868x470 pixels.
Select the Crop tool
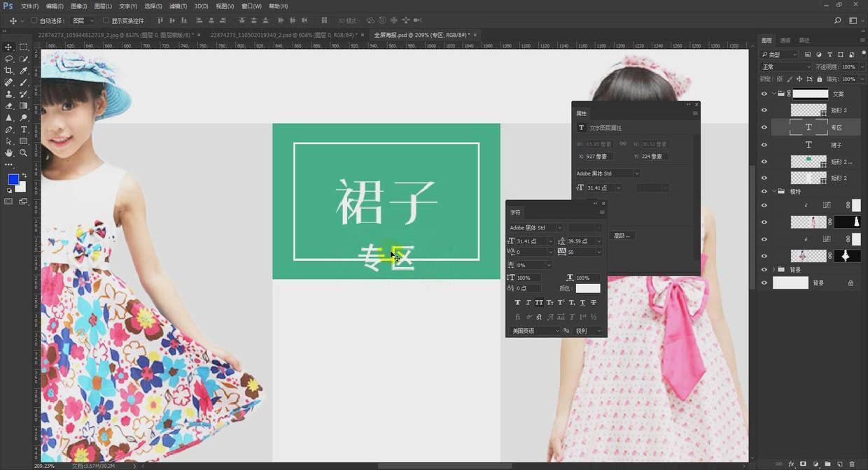pos(9,71)
